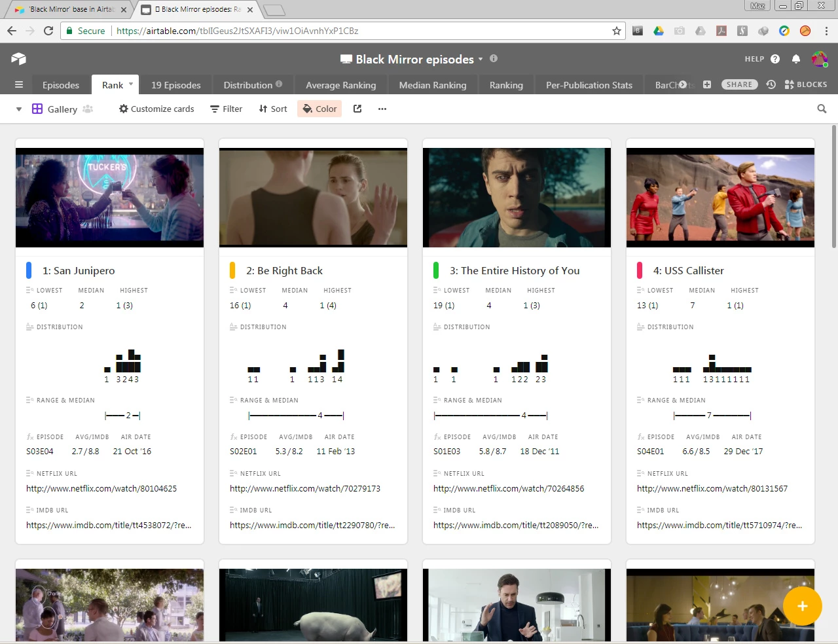
Task: Go back with browser back arrow
Action: coord(11,31)
